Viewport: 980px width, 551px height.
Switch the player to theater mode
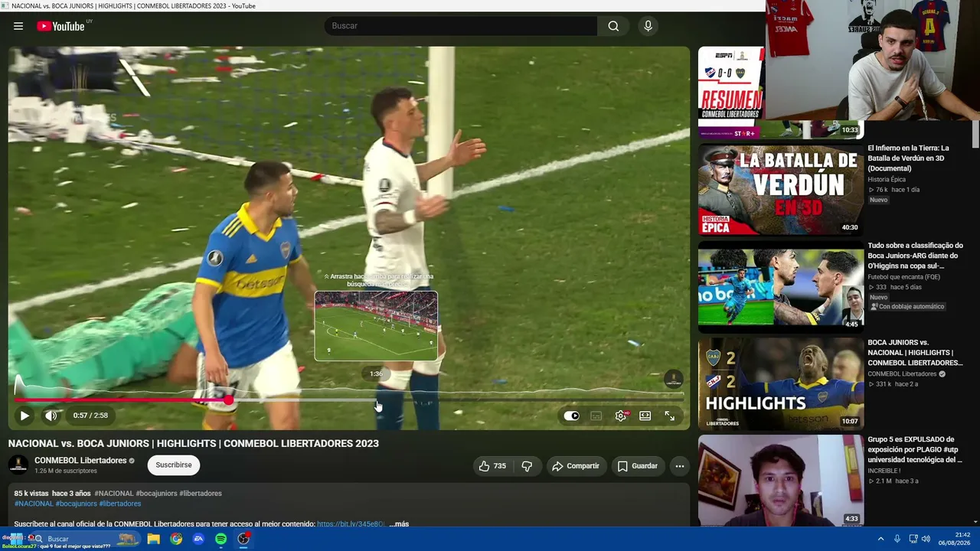click(645, 416)
